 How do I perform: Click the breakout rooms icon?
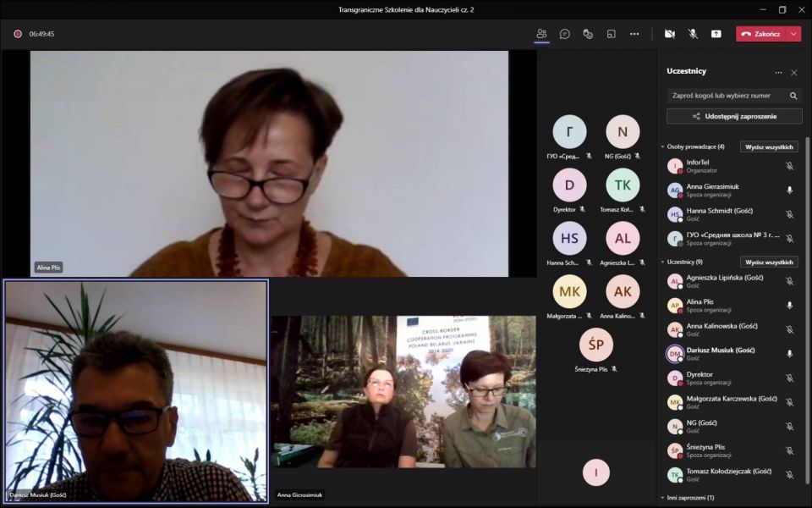click(x=611, y=34)
